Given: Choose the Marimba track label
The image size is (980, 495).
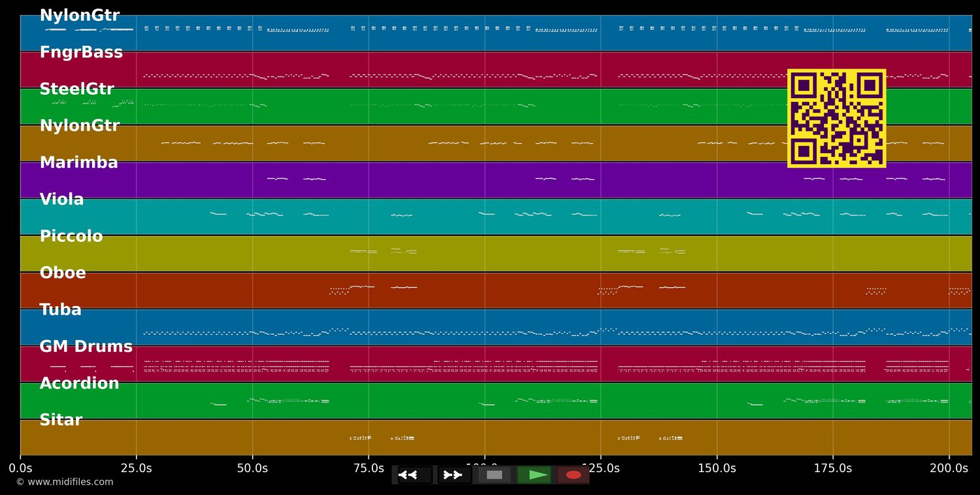Looking at the screenshot, I should 78,163.
